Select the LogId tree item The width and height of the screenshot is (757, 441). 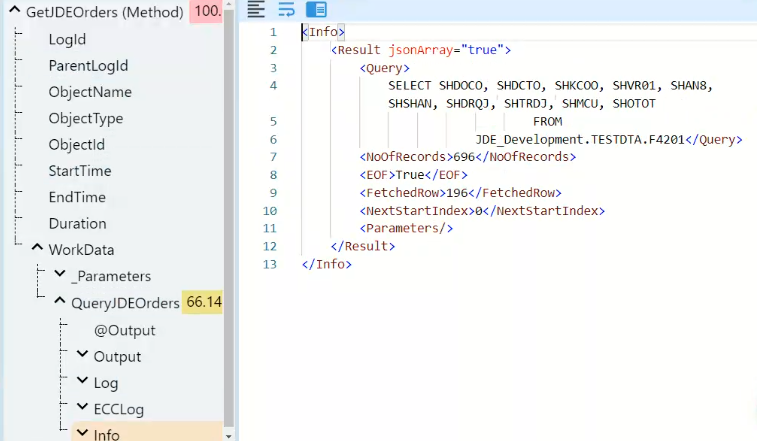(x=67, y=40)
